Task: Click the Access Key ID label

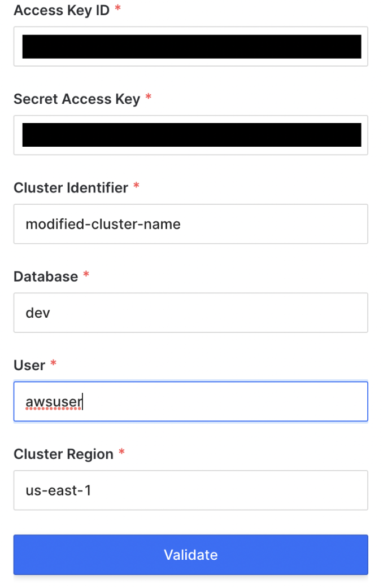Action: point(62,11)
